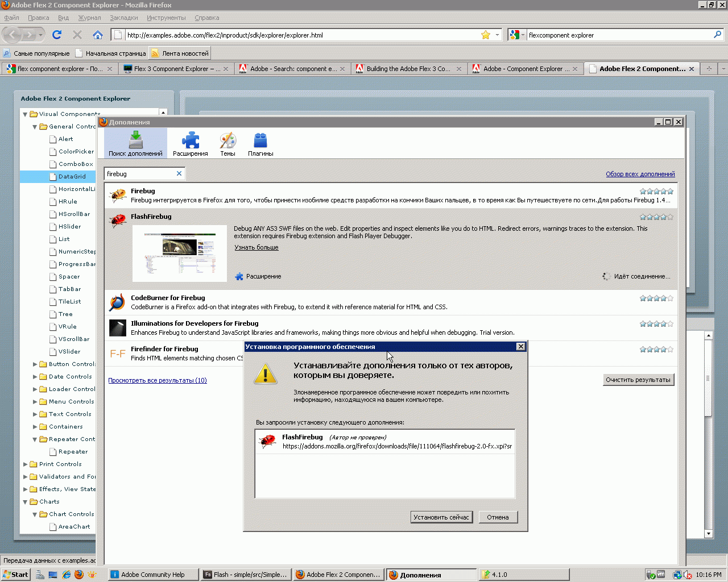Open the Справка menu
Viewport: 728px width, 582px height.
coord(207,18)
